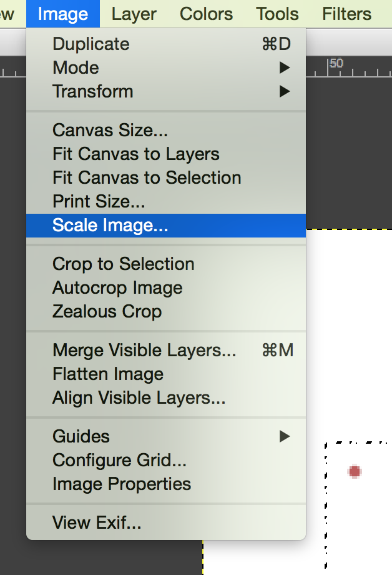Expand the Mode submenu arrow
392x575 pixels.
[284, 67]
